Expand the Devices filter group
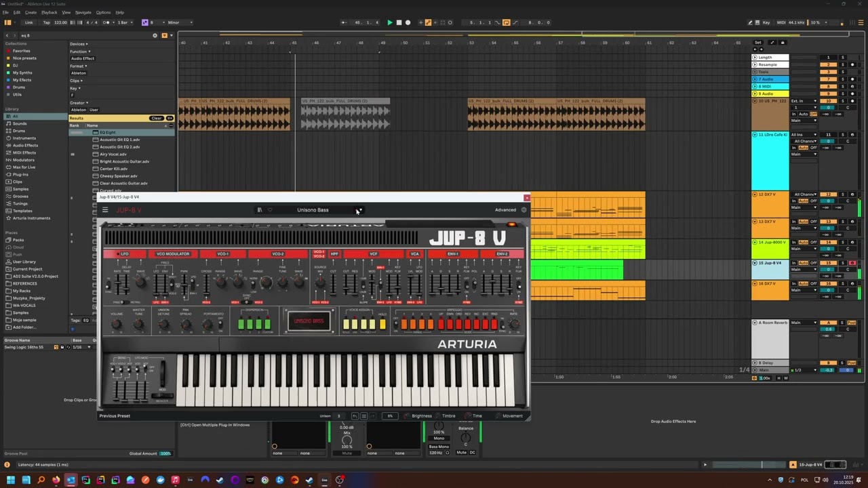 [79, 44]
